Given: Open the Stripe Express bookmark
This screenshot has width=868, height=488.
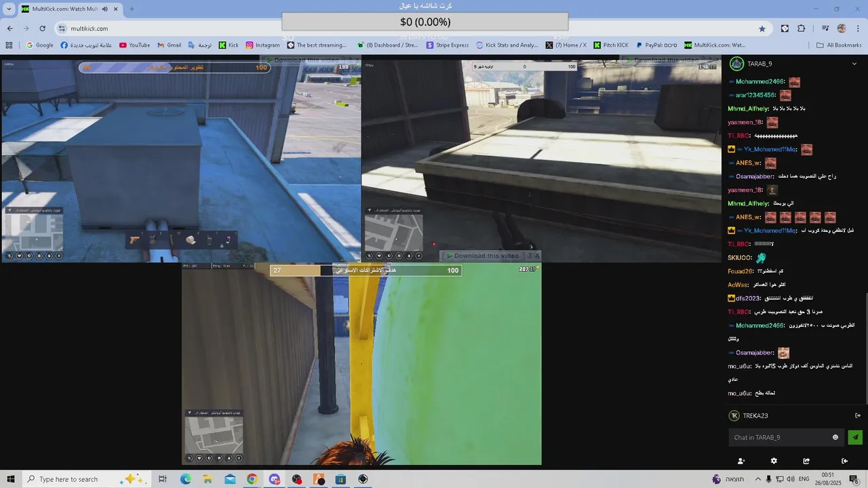Looking at the screenshot, I should pyautogui.click(x=448, y=45).
